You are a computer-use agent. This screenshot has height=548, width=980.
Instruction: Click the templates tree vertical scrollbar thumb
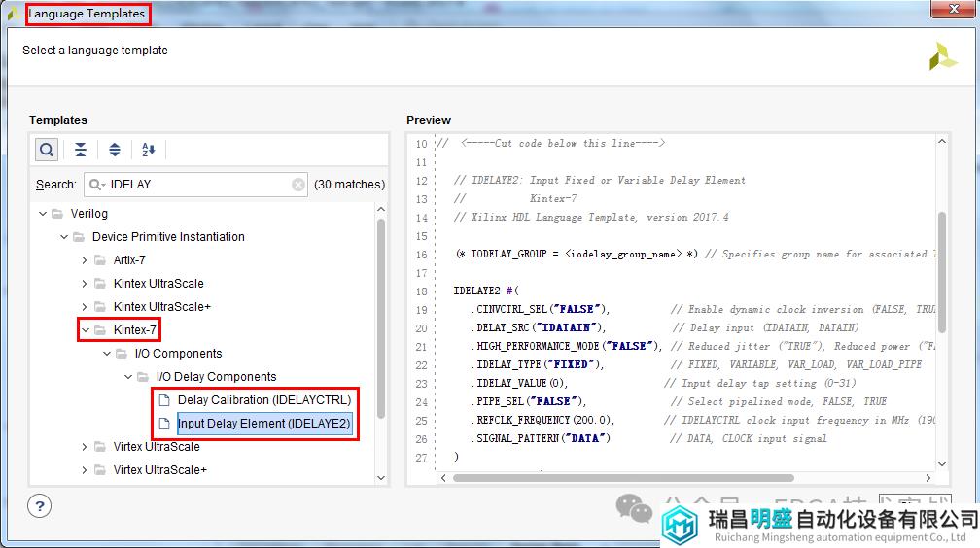pyautogui.click(x=381, y=318)
